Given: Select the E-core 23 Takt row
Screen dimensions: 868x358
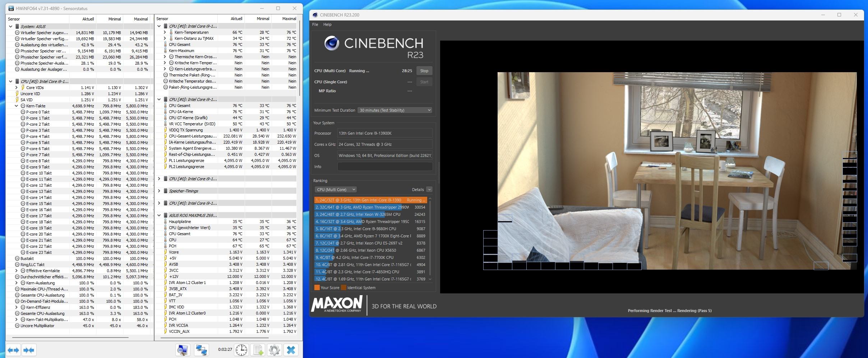Looking at the screenshot, I should coord(79,252).
